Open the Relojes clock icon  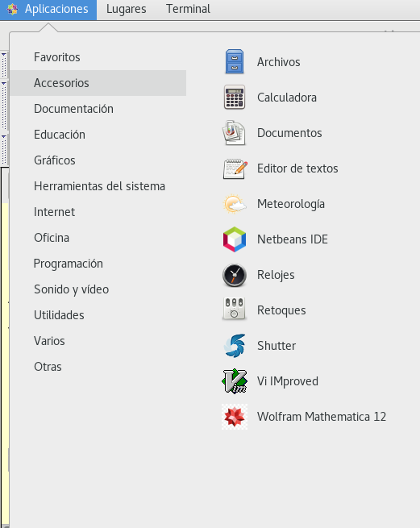(x=235, y=275)
